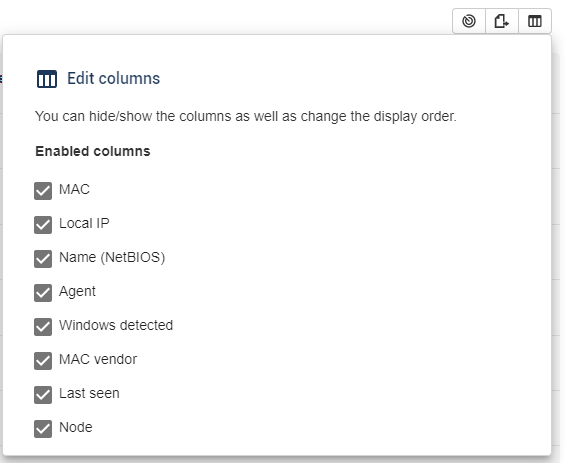566x463 pixels.
Task: Uncheck the MAC vendor checkbox
Action: click(x=43, y=361)
